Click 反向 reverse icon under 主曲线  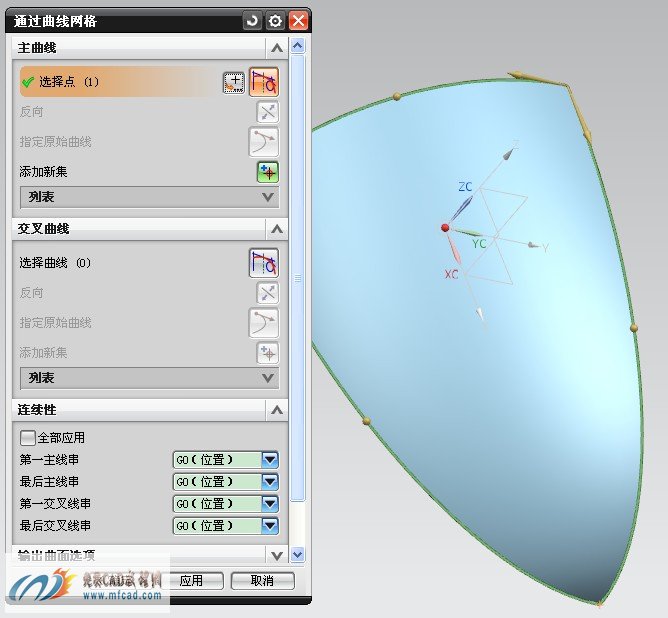(x=268, y=112)
